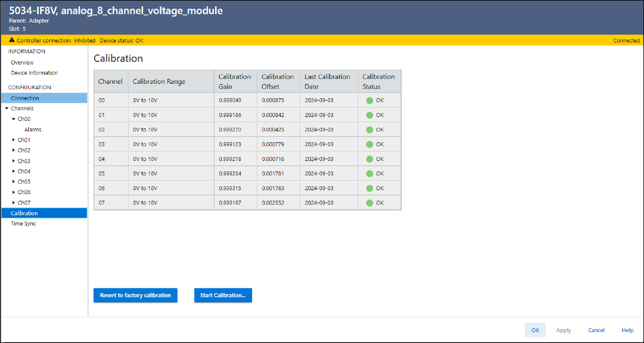Collapse the Channels tree node
This screenshot has width=644, height=343.
click(7, 108)
